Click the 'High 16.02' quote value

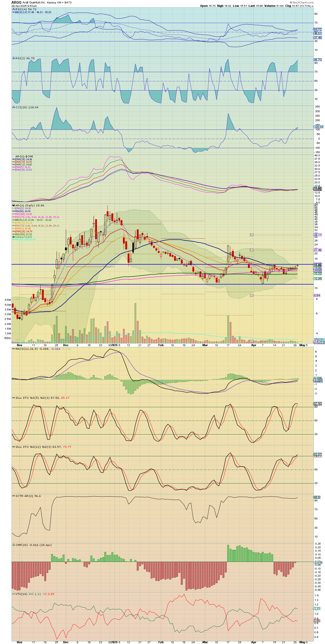pos(224,6)
